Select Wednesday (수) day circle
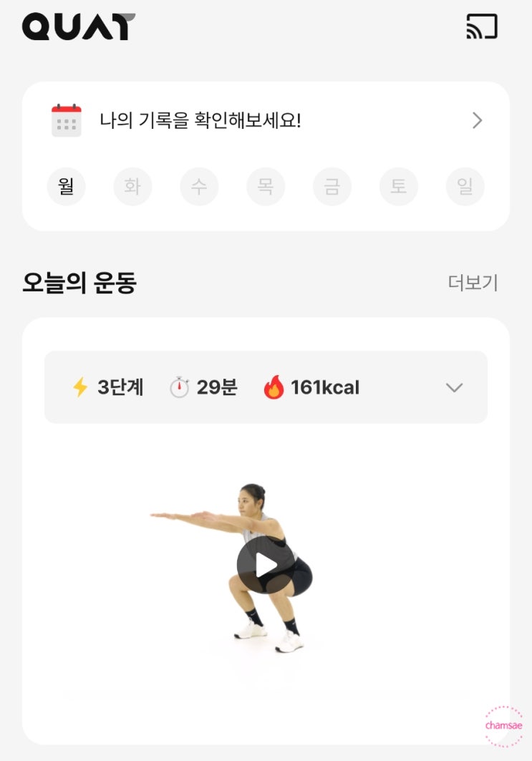Image resolution: width=532 pixels, height=761 pixels. (x=199, y=187)
